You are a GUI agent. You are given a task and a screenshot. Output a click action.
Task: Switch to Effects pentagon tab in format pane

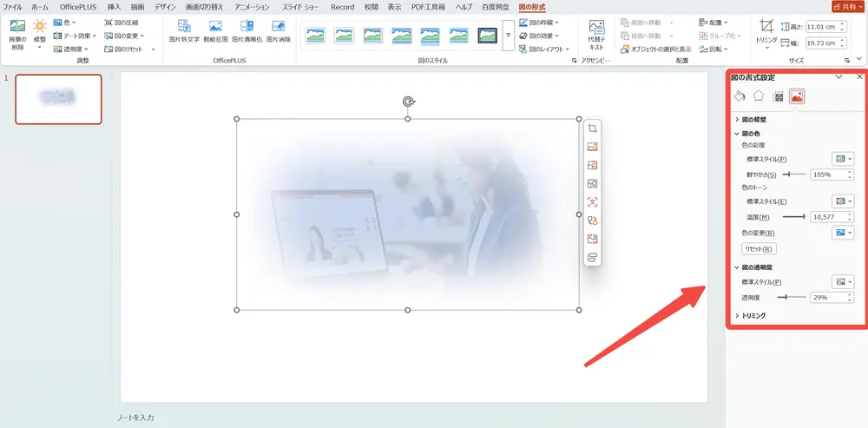point(759,96)
